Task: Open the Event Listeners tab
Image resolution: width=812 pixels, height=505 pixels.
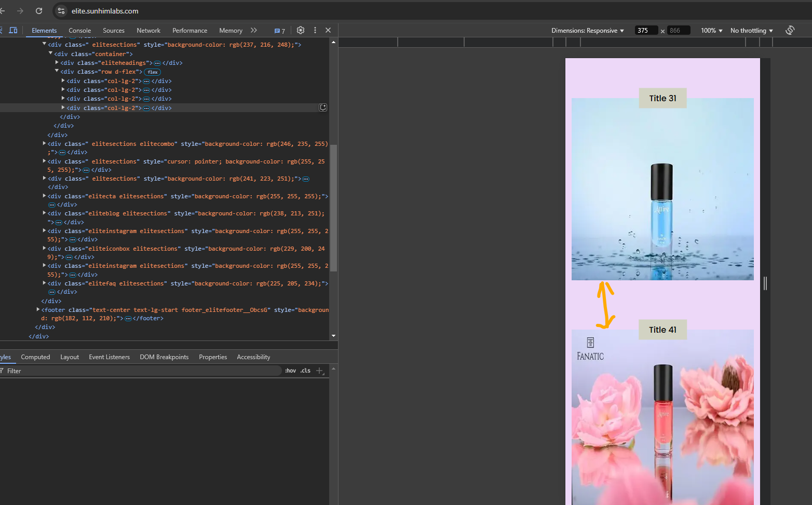Action: click(x=110, y=357)
